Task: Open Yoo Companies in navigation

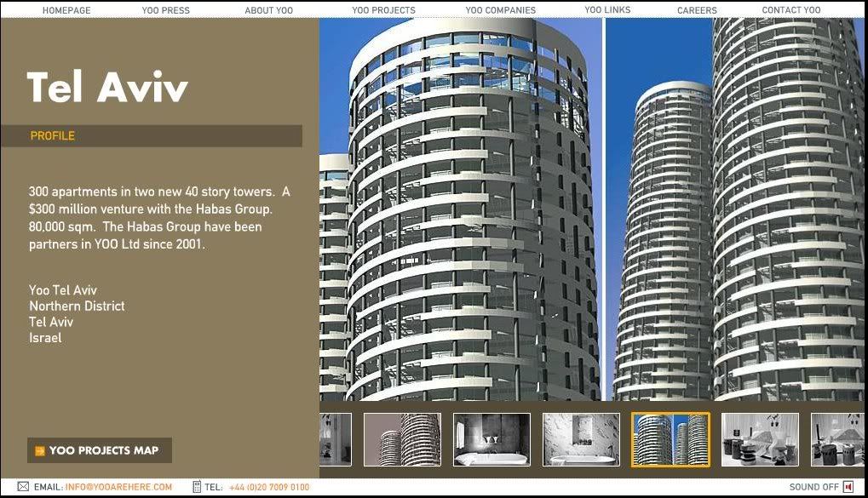Action: click(x=500, y=10)
